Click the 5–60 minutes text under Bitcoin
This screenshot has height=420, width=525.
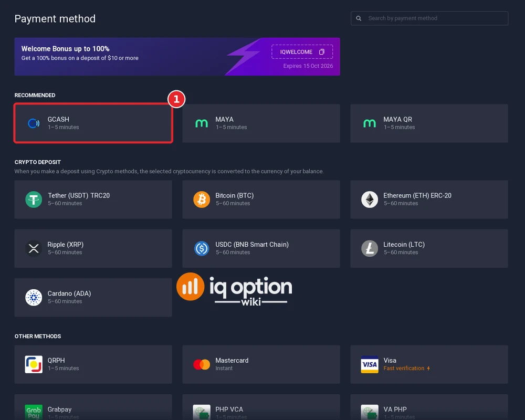(233, 203)
